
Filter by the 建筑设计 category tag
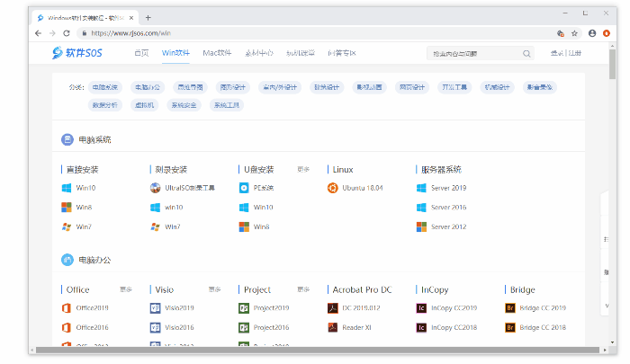[x=327, y=87]
